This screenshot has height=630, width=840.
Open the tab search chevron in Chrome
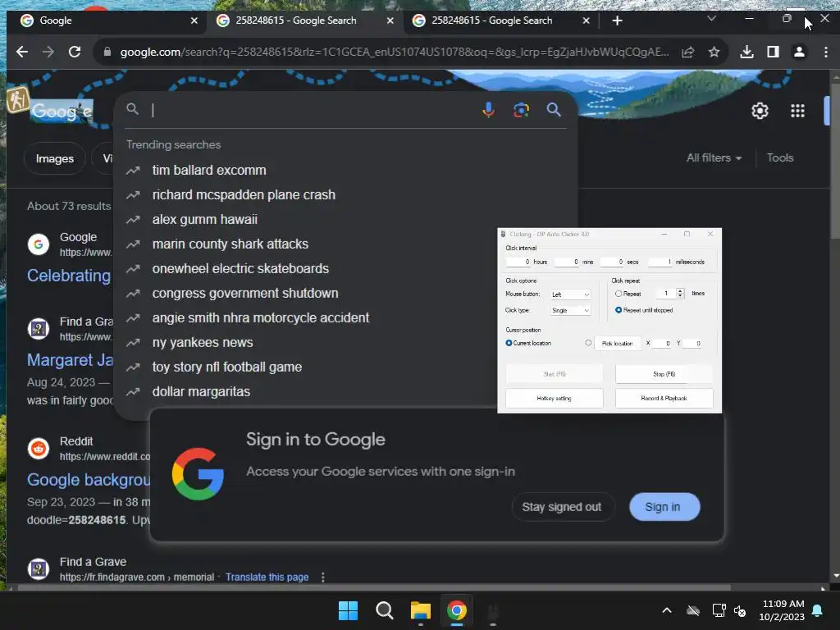[711, 19]
